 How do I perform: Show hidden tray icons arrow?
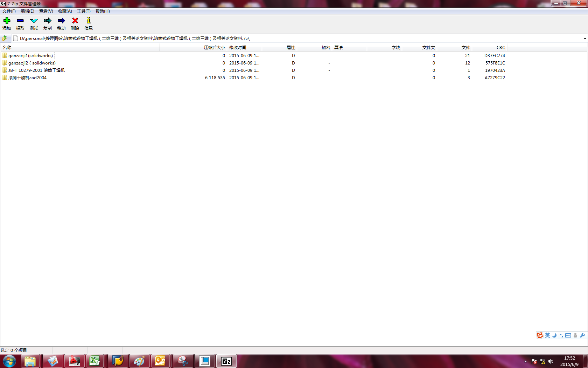[525, 361]
